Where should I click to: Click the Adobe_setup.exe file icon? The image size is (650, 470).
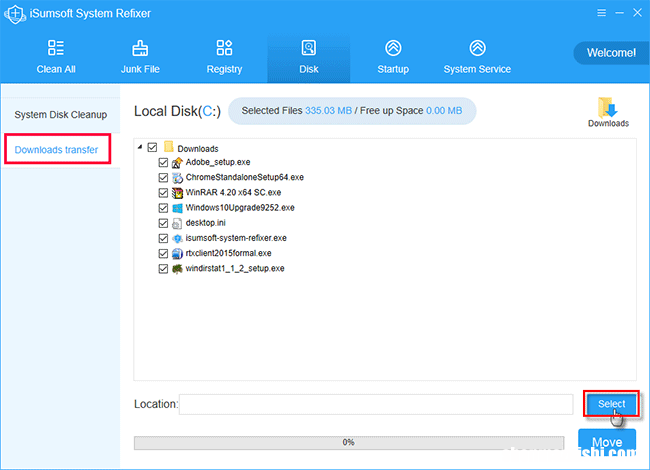[177, 162]
